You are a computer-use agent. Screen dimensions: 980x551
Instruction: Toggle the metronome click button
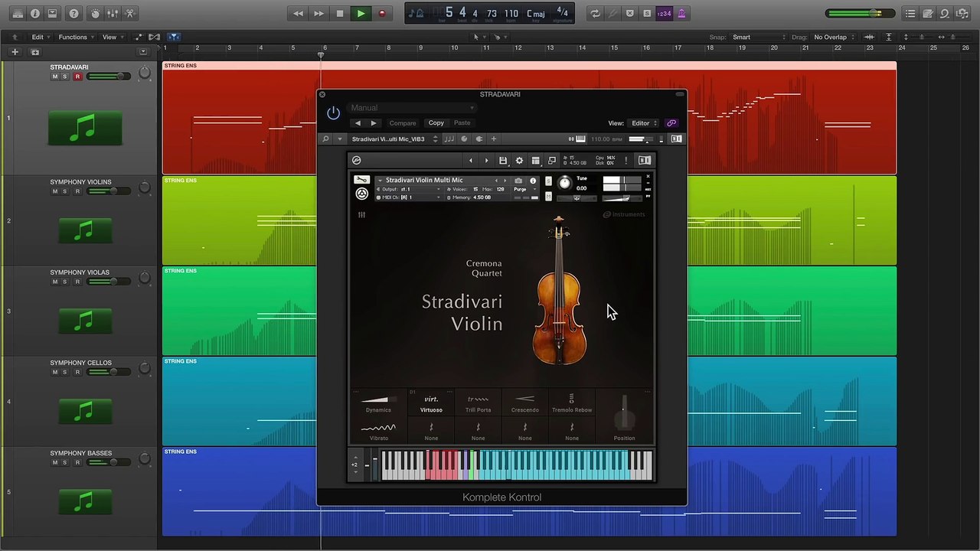pyautogui.click(x=682, y=13)
